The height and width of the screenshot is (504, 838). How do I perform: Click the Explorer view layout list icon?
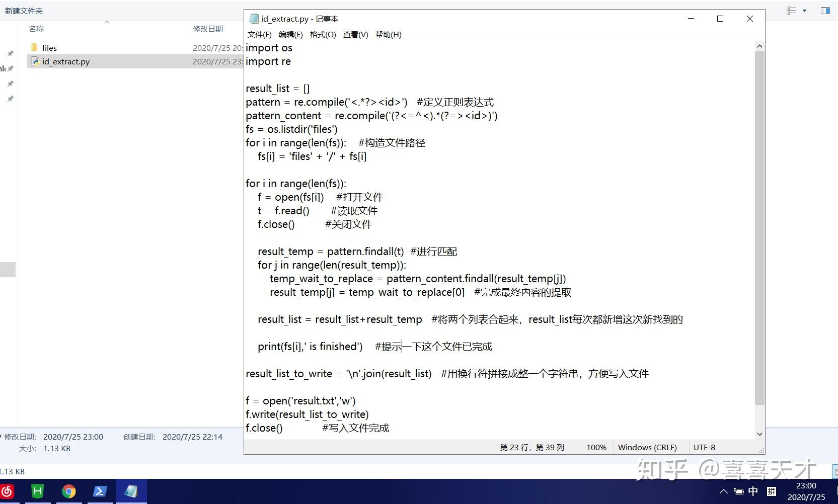click(791, 11)
